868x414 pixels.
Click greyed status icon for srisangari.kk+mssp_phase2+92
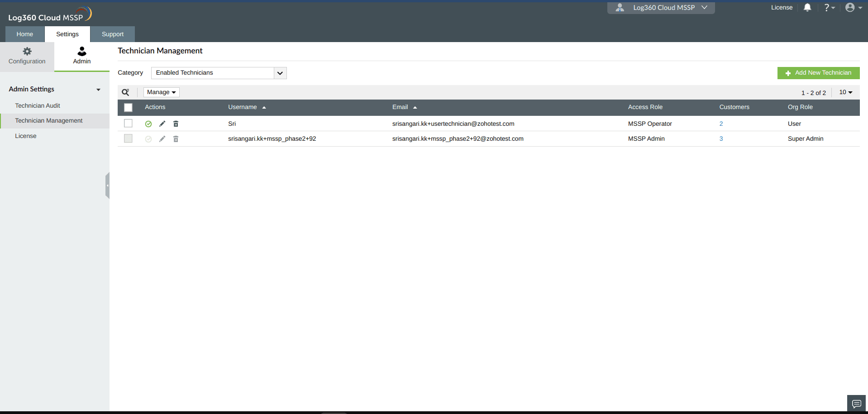(148, 139)
